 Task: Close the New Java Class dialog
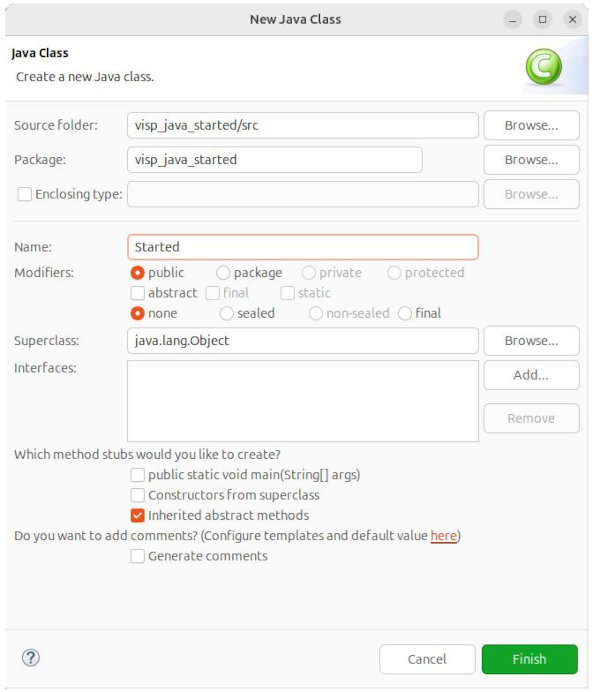coord(572,19)
